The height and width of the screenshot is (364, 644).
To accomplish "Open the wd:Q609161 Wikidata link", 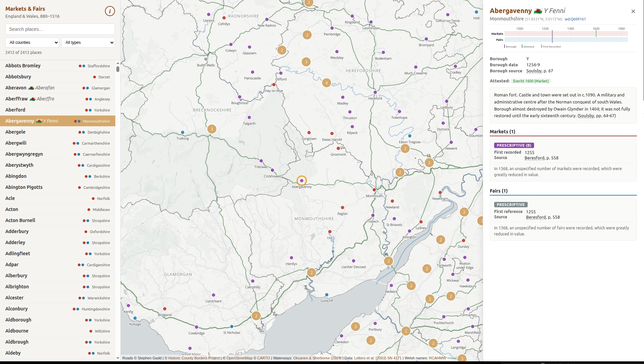I will coord(575,19).
